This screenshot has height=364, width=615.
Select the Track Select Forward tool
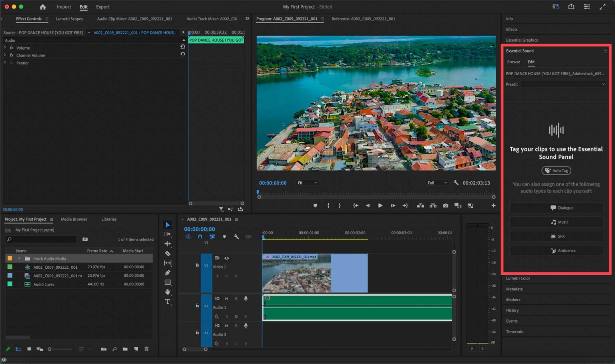point(167,235)
